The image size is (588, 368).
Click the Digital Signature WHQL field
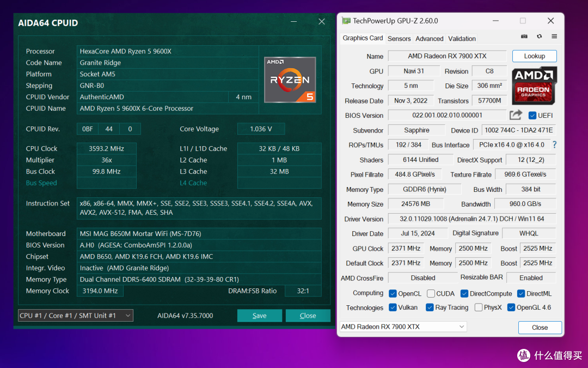pos(529,233)
